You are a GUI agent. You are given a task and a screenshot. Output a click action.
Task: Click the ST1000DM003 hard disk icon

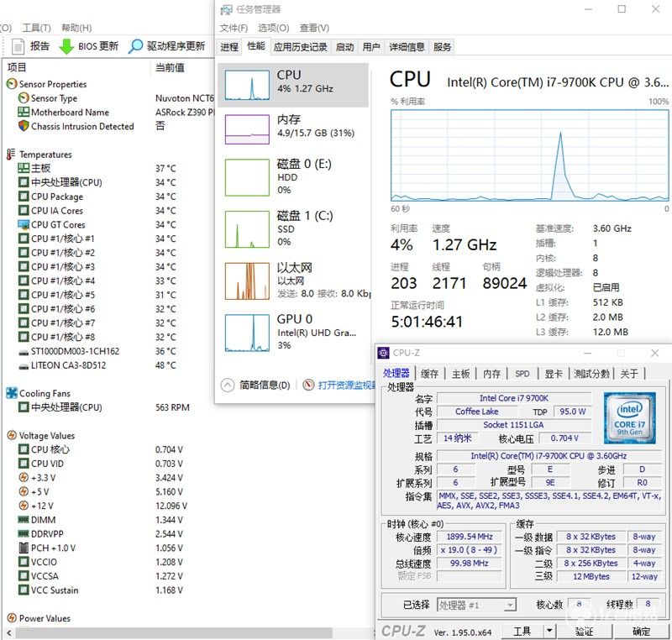(24, 352)
